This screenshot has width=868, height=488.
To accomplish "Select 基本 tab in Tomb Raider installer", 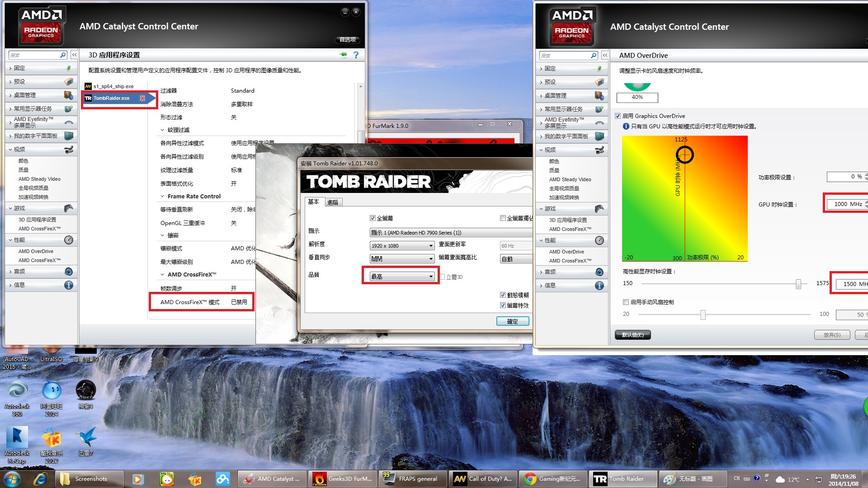I will 314,202.
